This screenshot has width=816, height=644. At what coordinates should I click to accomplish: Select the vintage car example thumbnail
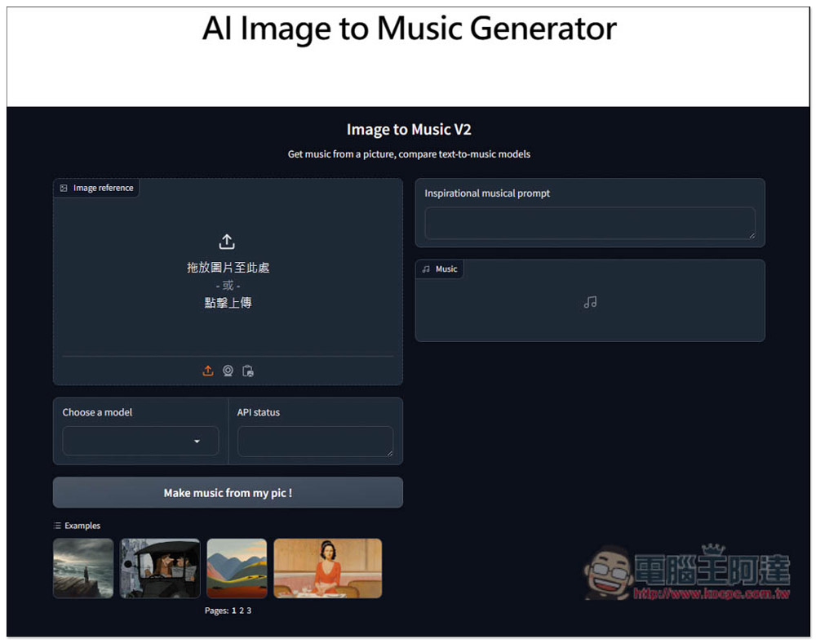(x=160, y=568)
